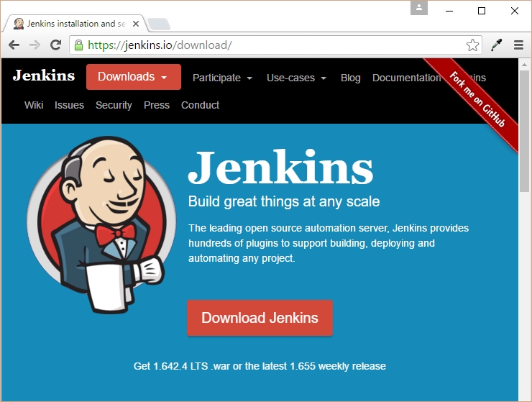This screenshot has height=402, width=532.
Task: Click the Jenkins favicon on the tab
Action: 19,24
